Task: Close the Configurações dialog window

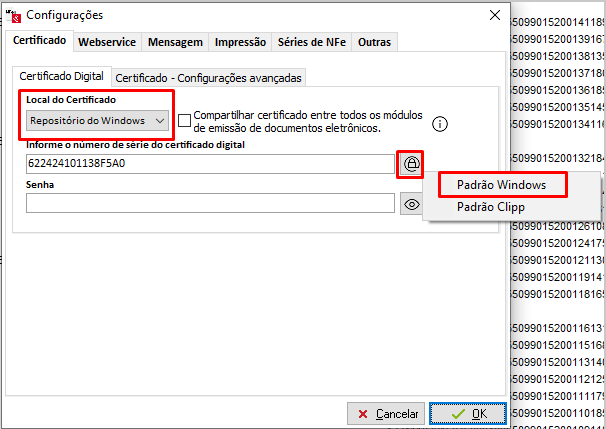Action: (493, 15)
